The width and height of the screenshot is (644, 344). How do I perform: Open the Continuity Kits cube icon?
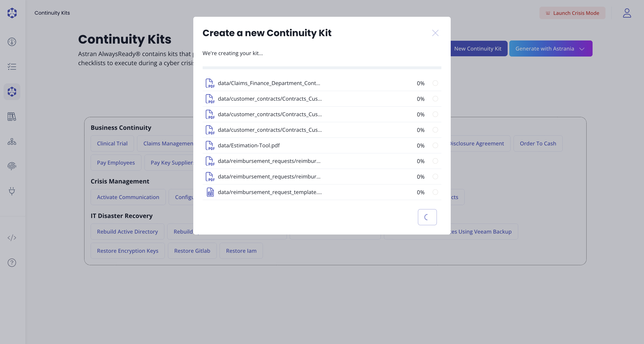click(x=12, y=92)
